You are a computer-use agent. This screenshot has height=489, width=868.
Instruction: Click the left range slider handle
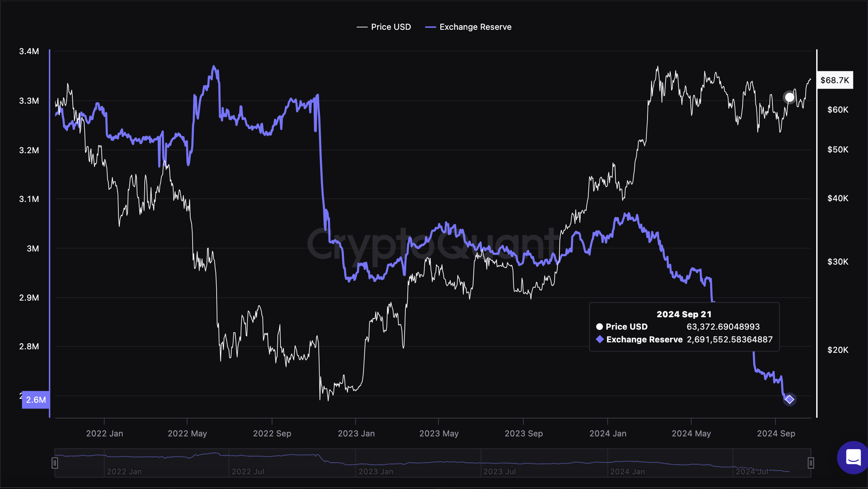point(55,463)
